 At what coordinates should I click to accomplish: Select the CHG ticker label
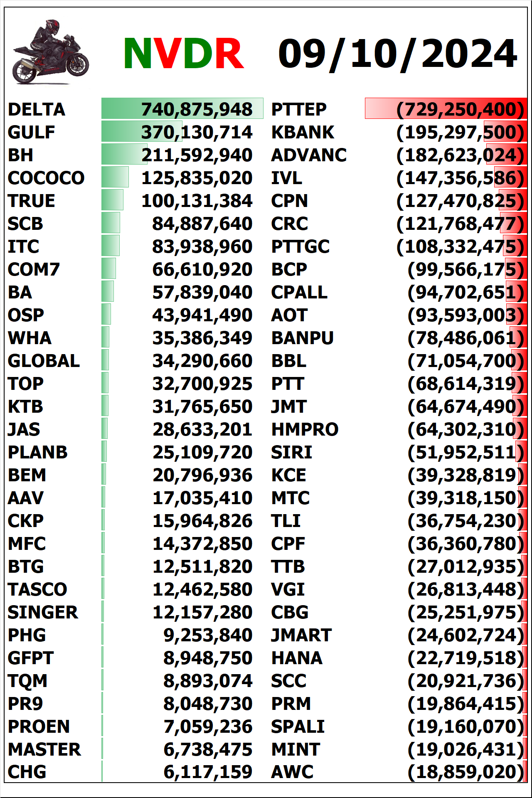[x=27, y=772]
